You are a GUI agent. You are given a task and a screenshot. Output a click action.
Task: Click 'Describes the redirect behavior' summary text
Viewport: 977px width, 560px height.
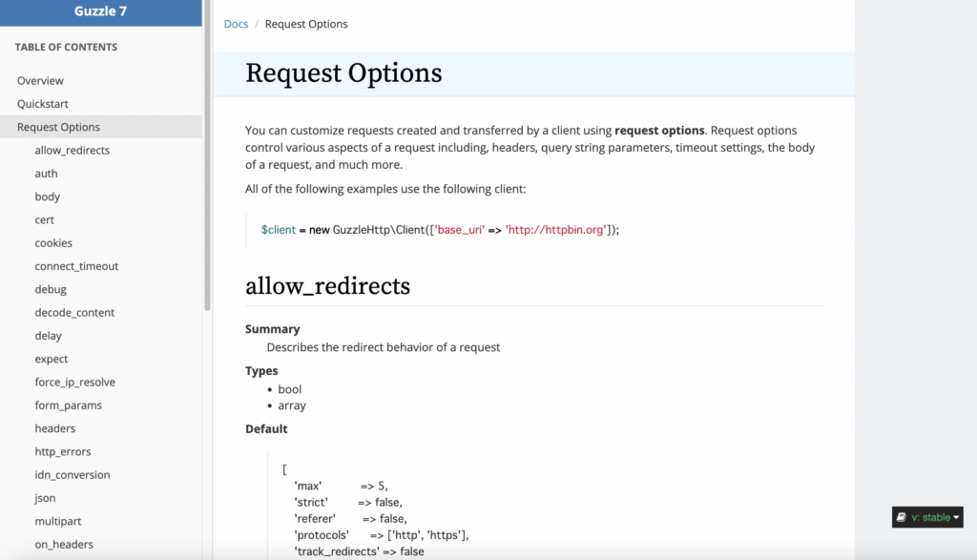pos(384,347)
